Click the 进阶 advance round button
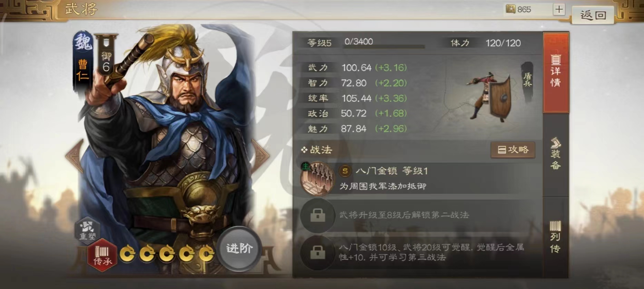This screenshot has height=289, width=644. coord(239,248)
